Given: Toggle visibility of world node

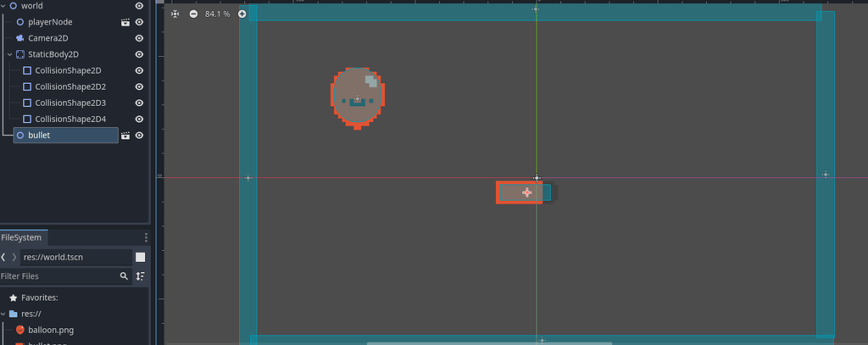Looking at the screenshot, I should tap(140, 6).
